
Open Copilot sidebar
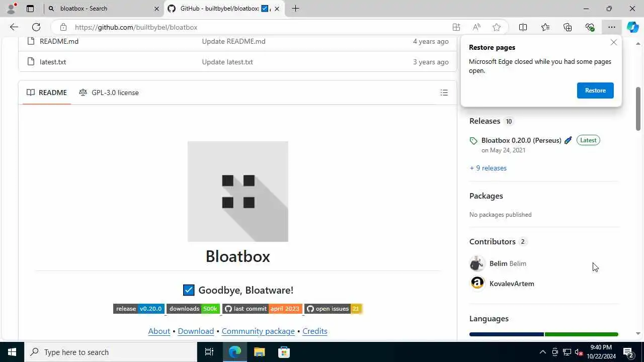[633, 27]
